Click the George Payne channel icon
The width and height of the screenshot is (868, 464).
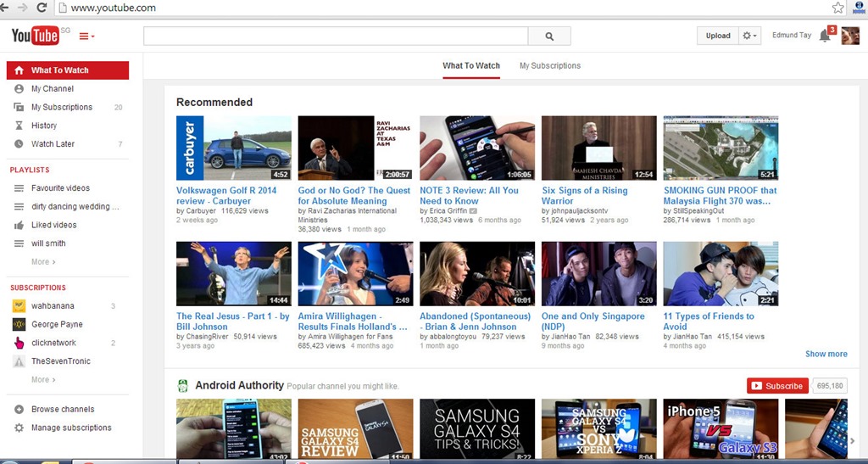click(x=19, y=325)
